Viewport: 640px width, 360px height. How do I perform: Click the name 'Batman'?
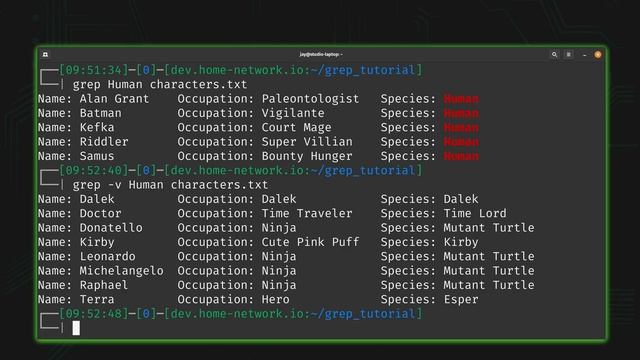pos(100,113)
